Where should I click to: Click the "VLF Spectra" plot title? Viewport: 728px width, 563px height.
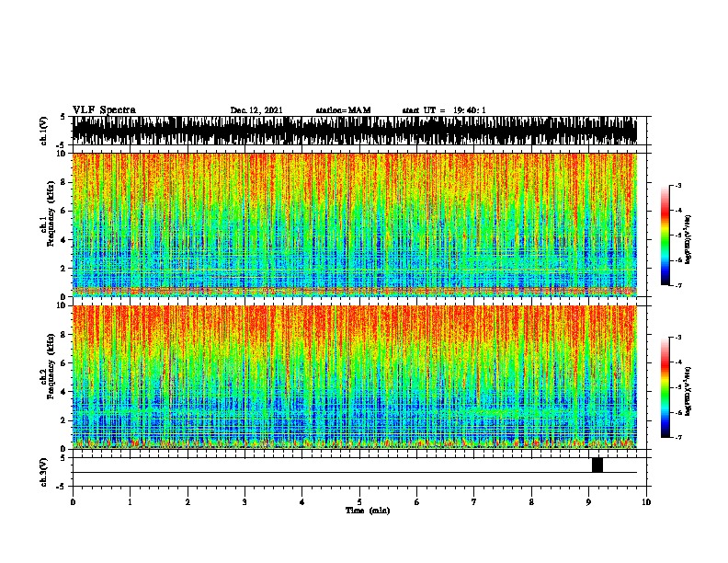(x=104, y=110)
